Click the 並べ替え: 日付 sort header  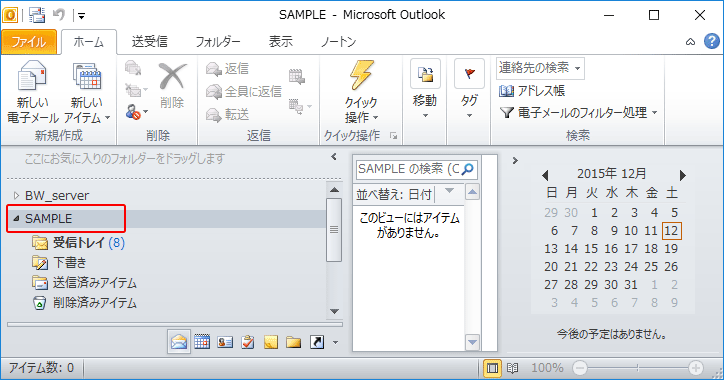[x=394, y=194]
